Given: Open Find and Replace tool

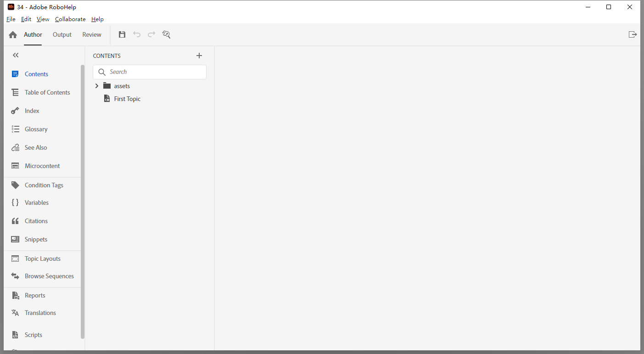Looking at the screenshot, I should click(166, 34).
